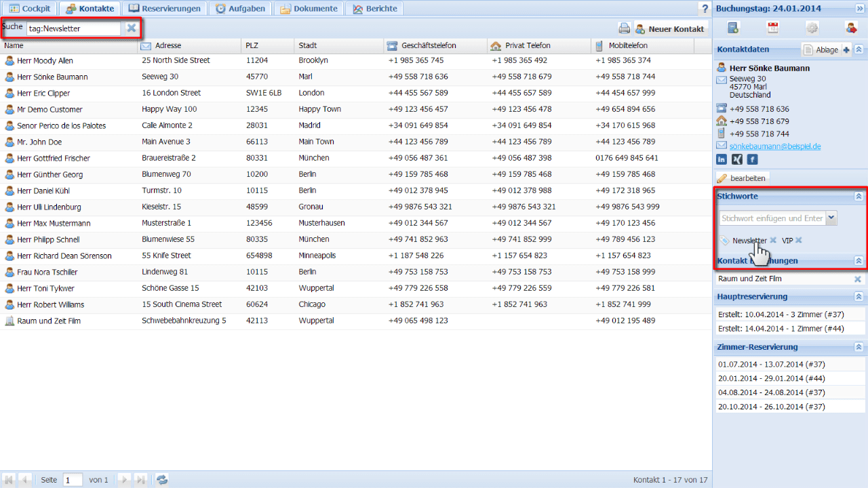
Task: Click the printer icon beside Neuer Kontakt
Action: click(624, 28)
